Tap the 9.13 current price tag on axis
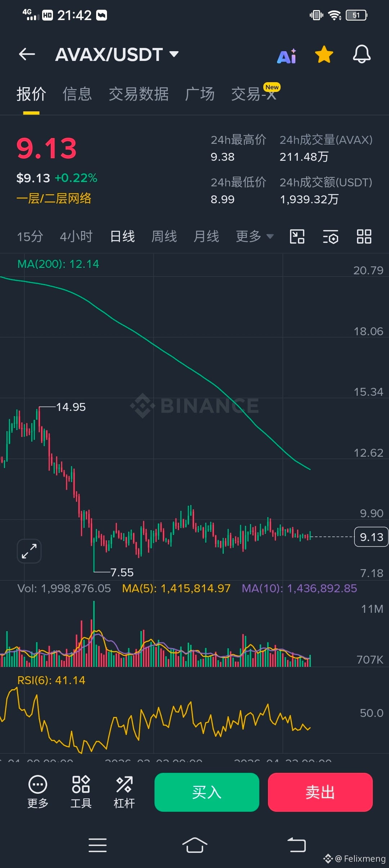Screen dimensions: 389x868 click(x=371, y=537)
